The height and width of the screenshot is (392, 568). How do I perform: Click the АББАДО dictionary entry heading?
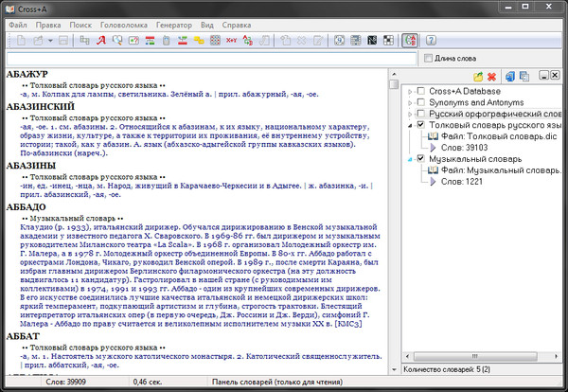(25, 205)
